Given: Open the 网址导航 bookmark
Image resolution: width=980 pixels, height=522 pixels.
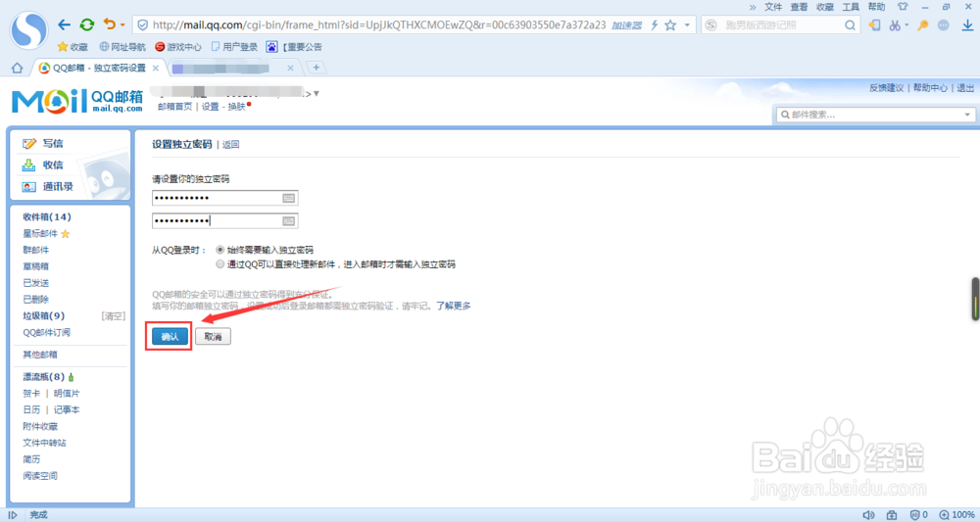Looking at the screenshot, I should (x=122, y=47).
